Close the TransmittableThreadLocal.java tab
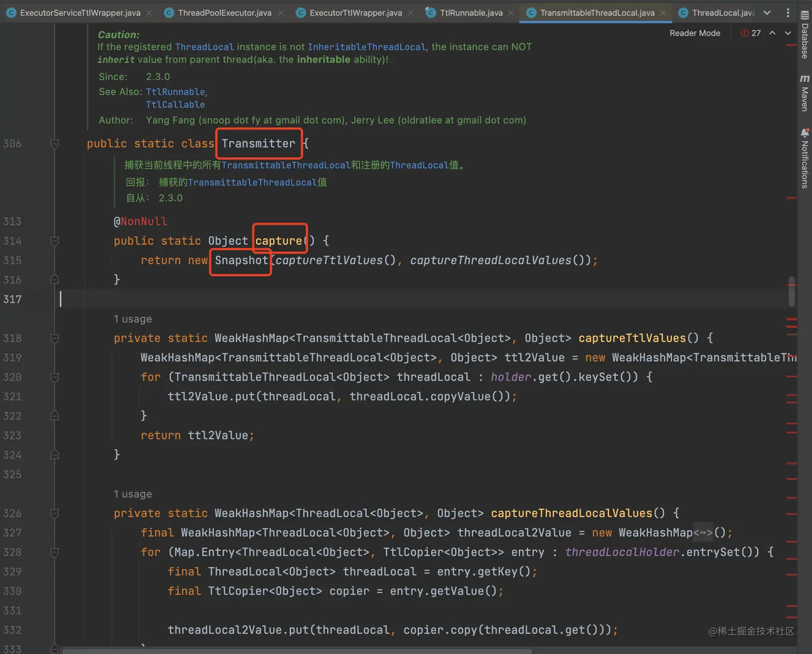This screenshot has height=654, width=812. tap(663, 12)
